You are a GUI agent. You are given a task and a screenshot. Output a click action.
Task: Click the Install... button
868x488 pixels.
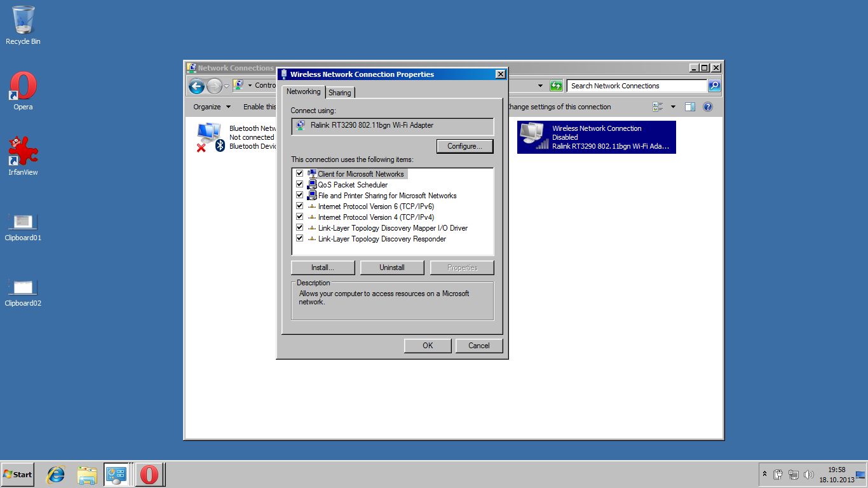pos(323,268)
